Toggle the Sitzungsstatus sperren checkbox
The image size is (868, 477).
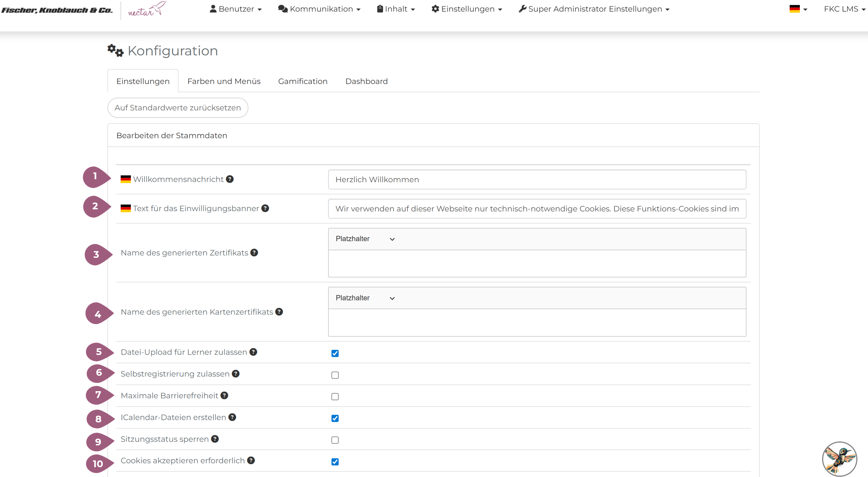click(335, 440)
